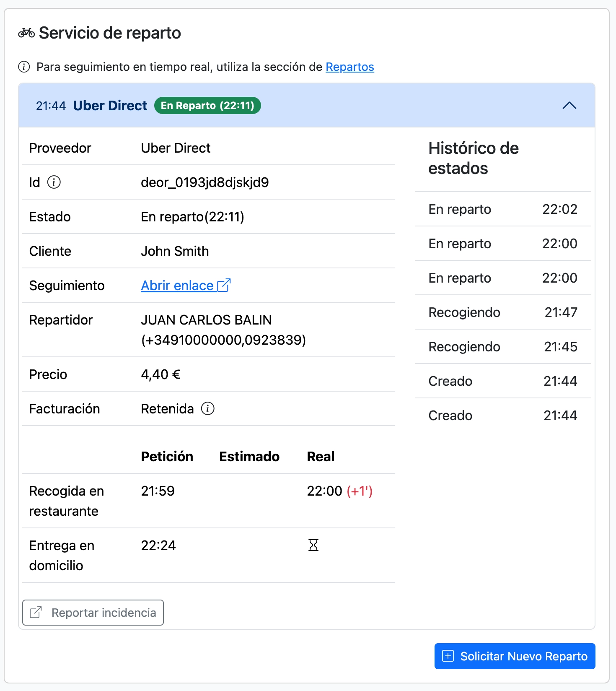616x691 pixels.
Task: Click the En reparto 22:02 history entry
Action: (503, 209)
